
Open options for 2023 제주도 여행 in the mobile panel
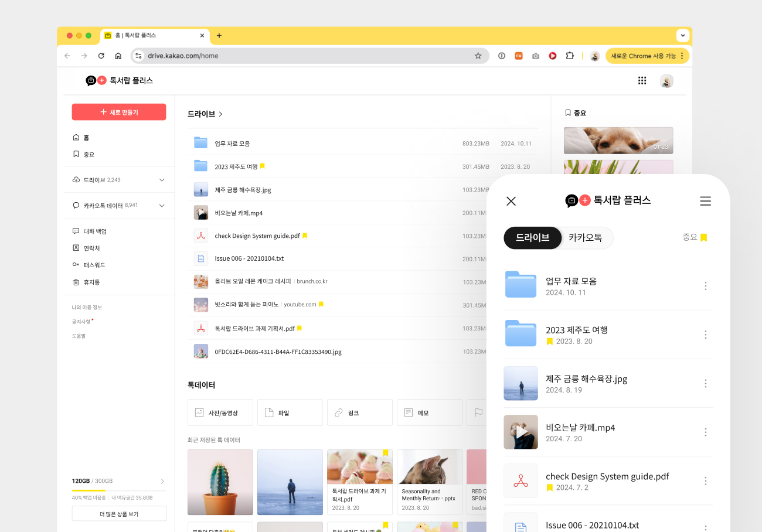point(706,335)
